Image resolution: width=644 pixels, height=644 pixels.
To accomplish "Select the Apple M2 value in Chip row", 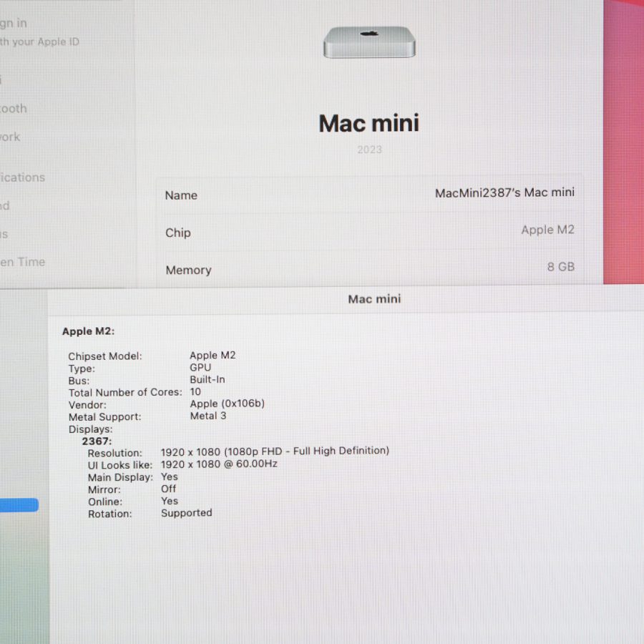I will click(547, 230).
